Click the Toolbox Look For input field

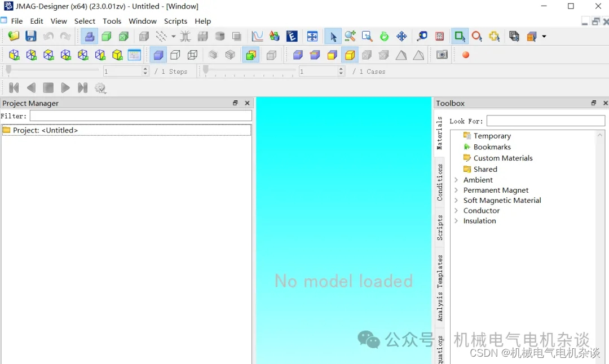coord(546,121)
